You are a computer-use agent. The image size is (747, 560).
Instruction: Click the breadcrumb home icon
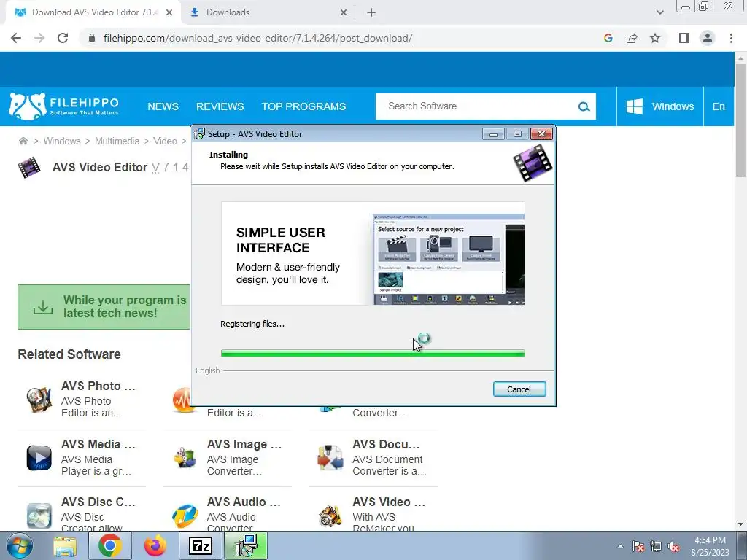[x=23, y=141]
